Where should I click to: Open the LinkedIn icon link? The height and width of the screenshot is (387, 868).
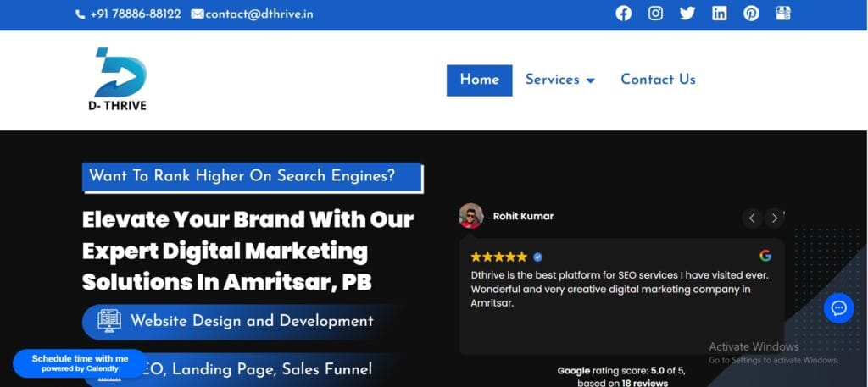coord(719,14)
